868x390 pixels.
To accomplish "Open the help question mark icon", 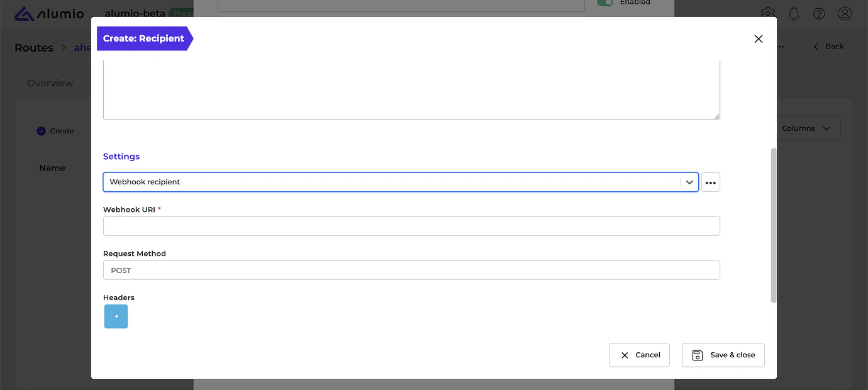I will 819,13.
